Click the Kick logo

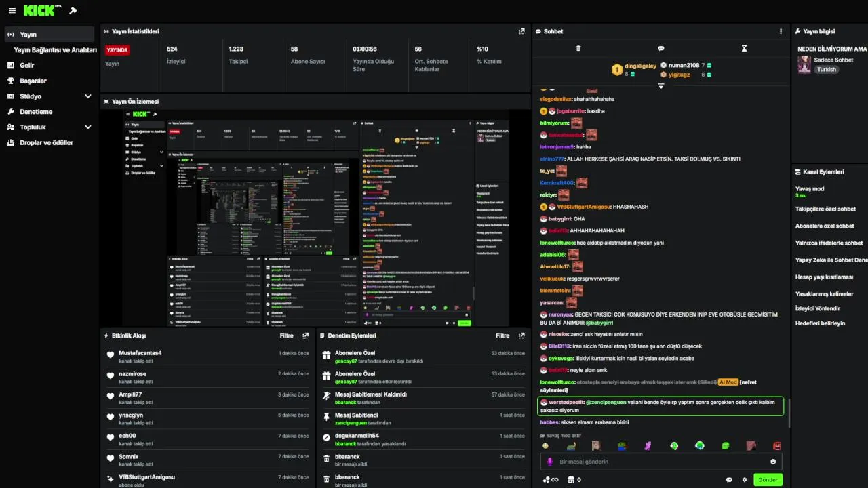[x=43, y=11]
